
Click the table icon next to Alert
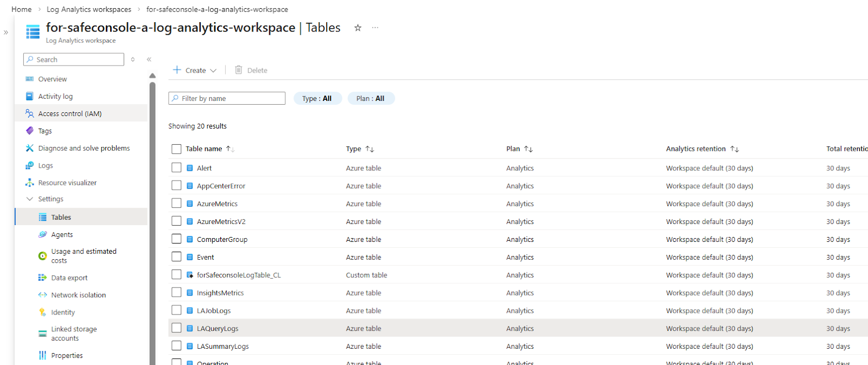[190, 168]
